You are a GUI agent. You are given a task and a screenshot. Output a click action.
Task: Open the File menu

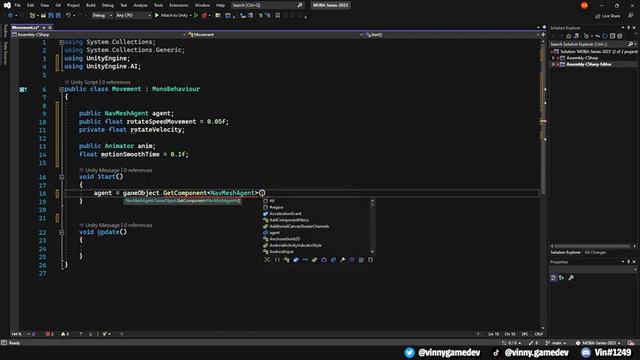point(18,5)
